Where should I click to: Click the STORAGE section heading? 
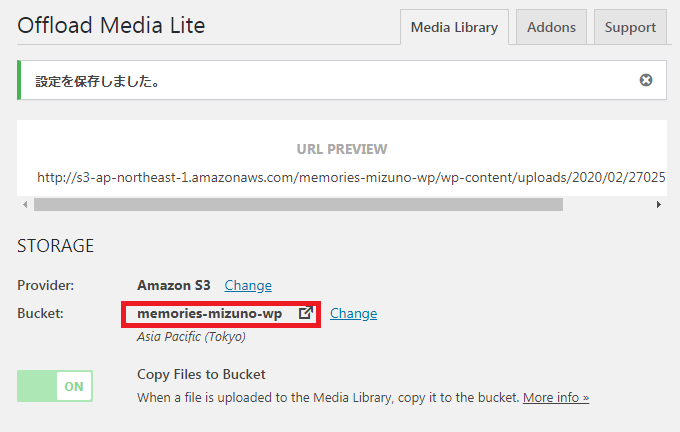[x=56, y=246]
